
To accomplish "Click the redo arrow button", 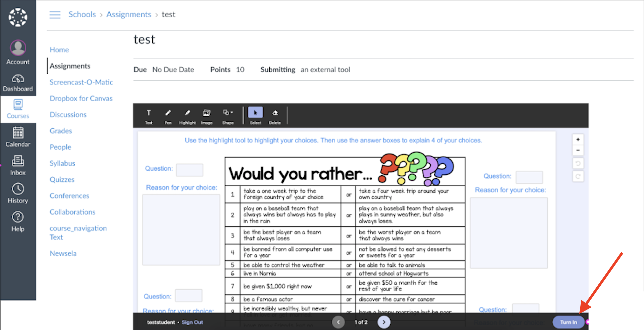I will coord(578,176).
